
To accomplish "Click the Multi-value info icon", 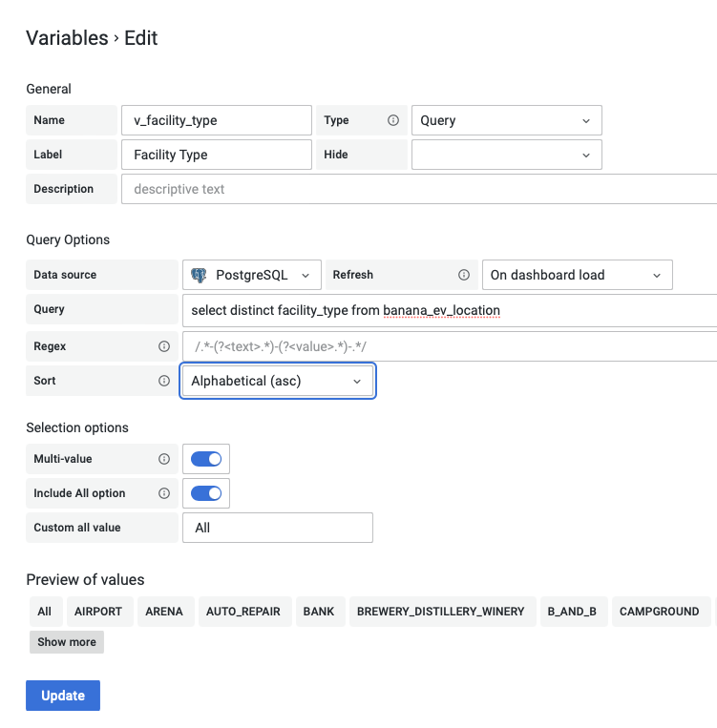I will 164,459.
